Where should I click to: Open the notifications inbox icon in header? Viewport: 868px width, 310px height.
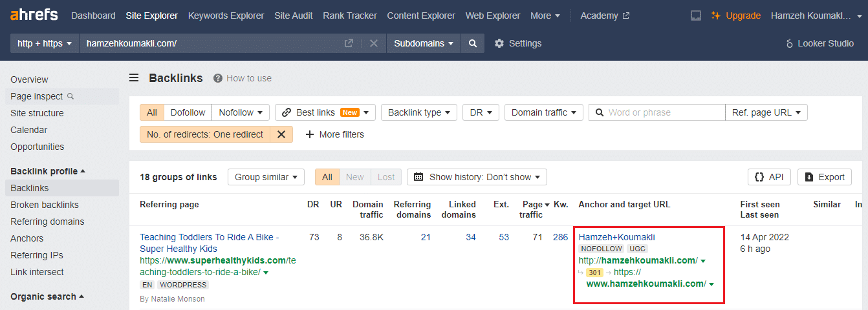[696, 15]
